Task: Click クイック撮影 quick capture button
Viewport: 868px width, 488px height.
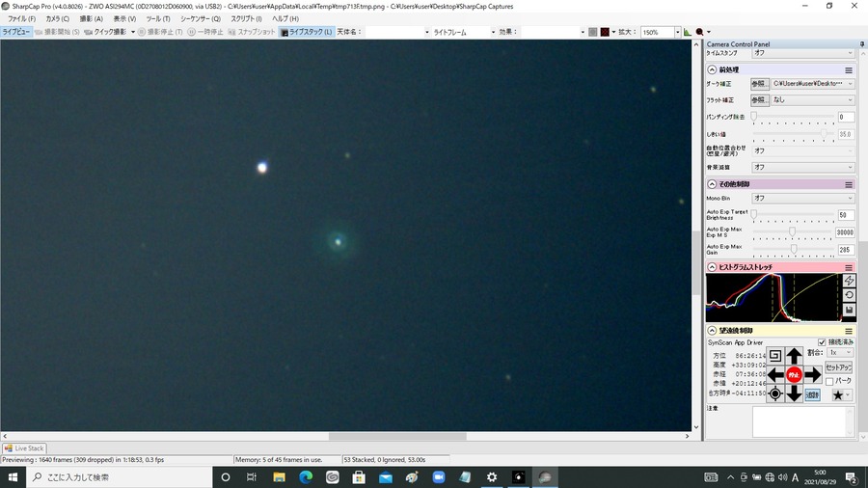Action: (106, 32)
